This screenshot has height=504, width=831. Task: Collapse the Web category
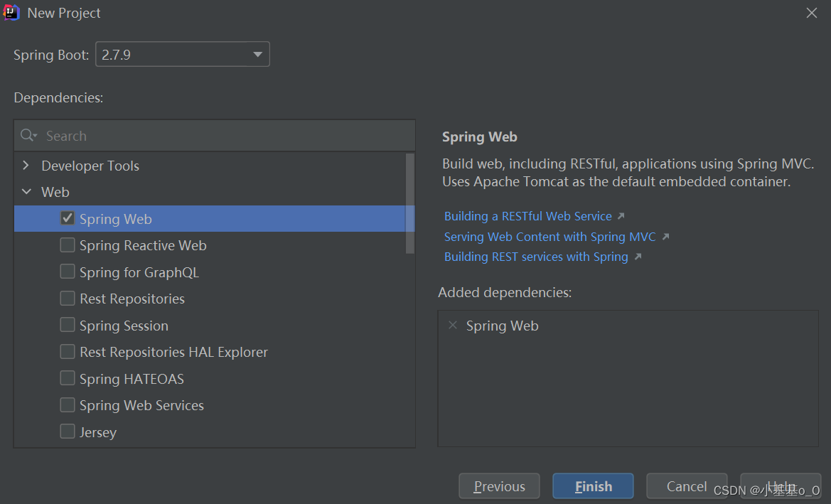point(26,192)
